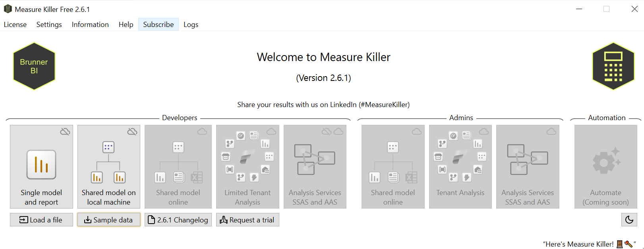Select Tenant Analysis under Admins

coord(460,167)
